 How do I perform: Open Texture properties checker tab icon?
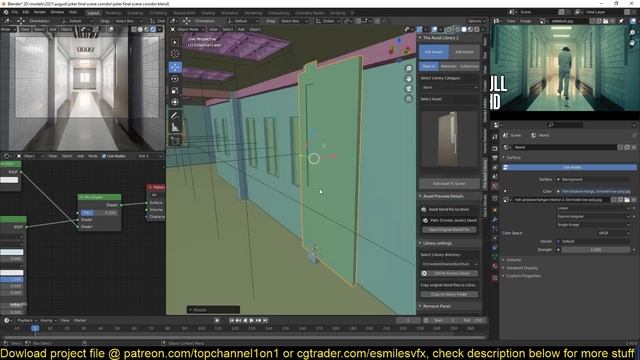point(495,278)
